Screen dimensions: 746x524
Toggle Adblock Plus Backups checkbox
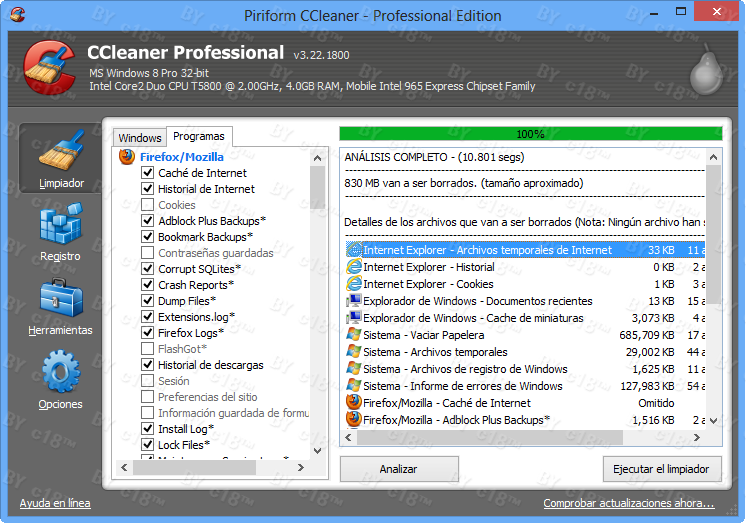coord(148,220)
